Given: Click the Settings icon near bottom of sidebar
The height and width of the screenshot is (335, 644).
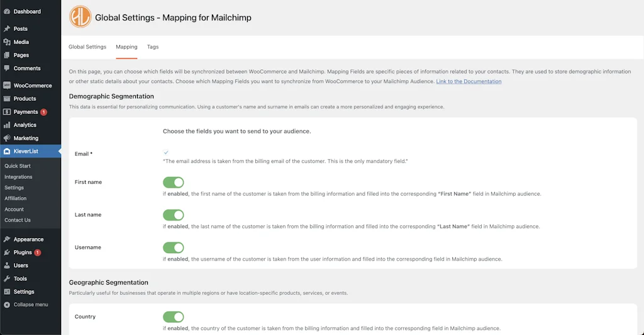Looking at the screenshot, I should pyautogui.click(x=7, y=292).
